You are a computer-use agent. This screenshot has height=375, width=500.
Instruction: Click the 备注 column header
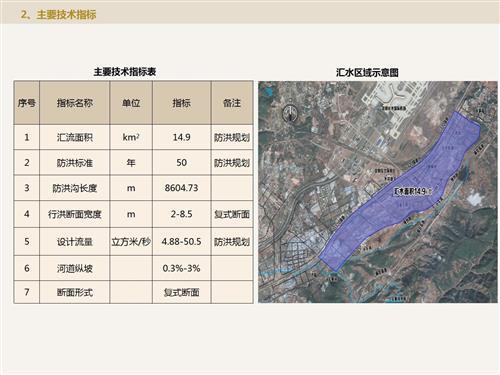pyautogui.click(x=232, y=103)
